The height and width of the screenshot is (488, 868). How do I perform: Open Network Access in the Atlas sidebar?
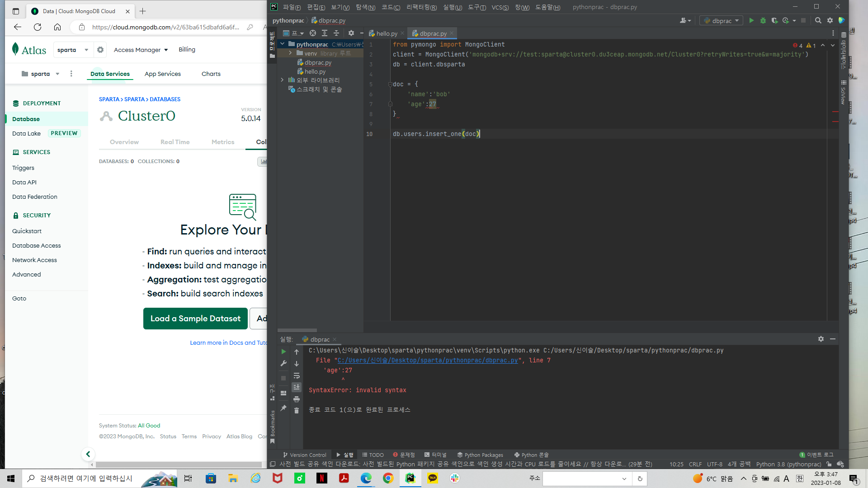click(x=34, y=260)
